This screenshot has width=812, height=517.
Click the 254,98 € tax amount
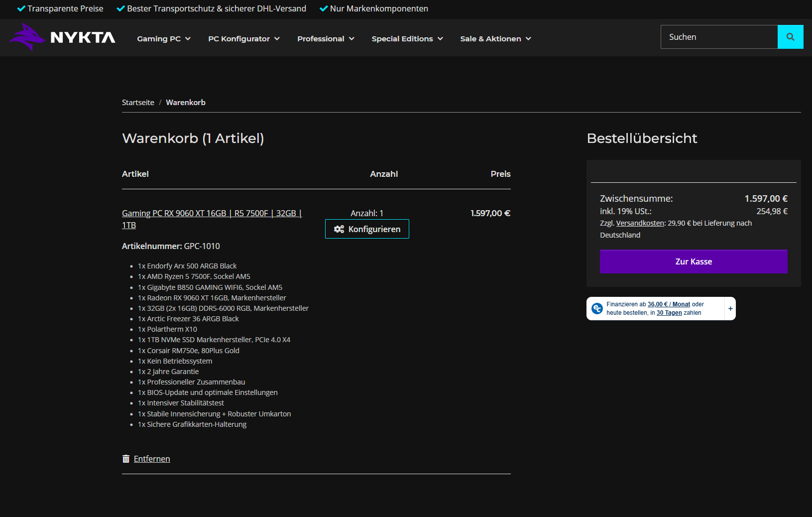(772, 211)
